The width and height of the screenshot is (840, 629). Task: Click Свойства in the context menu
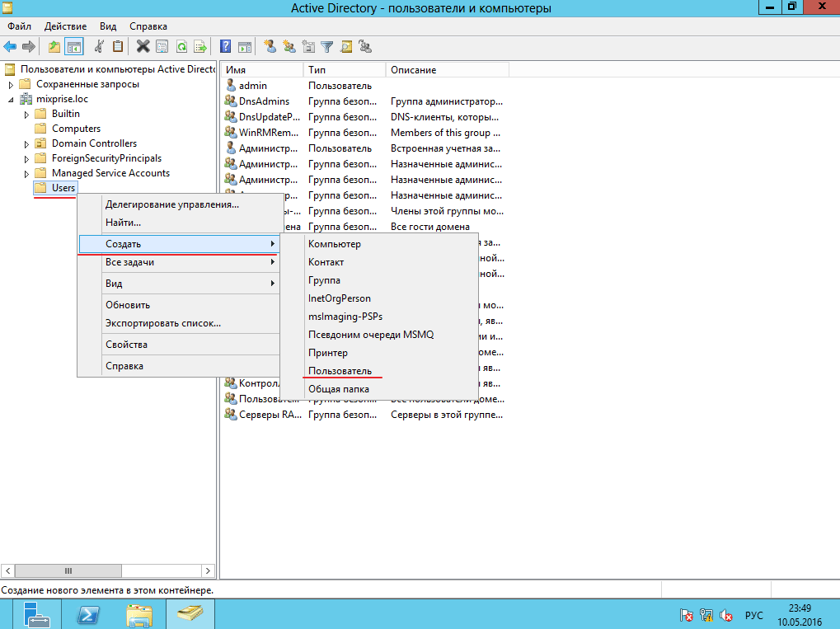[126, 345]
